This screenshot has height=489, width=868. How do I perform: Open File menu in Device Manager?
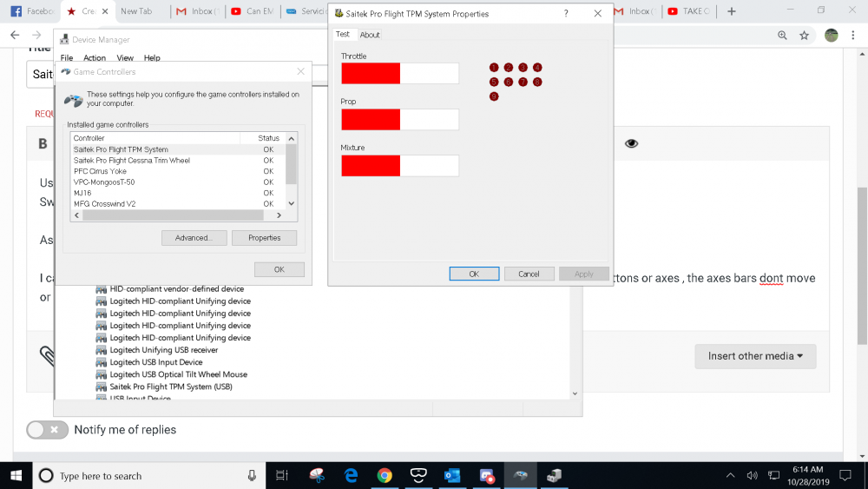[67, 57]
